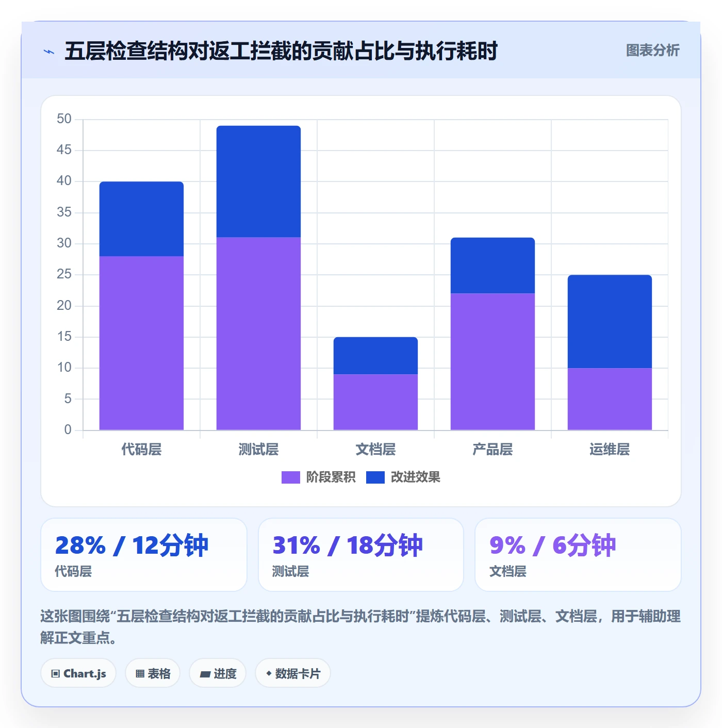722x728 pixels.
Task: Click the purple segment of 文档层 bar
Action: pos(375,402)
